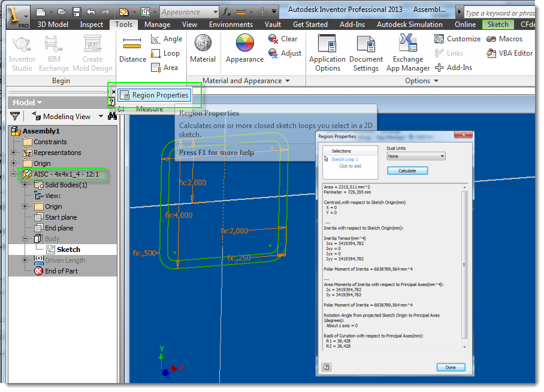Select Sketch Loop 1 in Selections

click(344, 159)
